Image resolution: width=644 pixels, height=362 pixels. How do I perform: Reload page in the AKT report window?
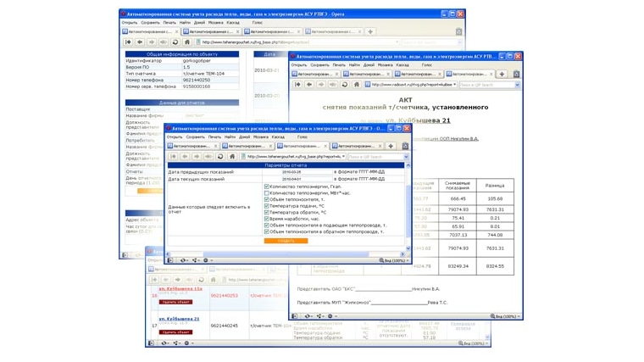tap(345, 85)
